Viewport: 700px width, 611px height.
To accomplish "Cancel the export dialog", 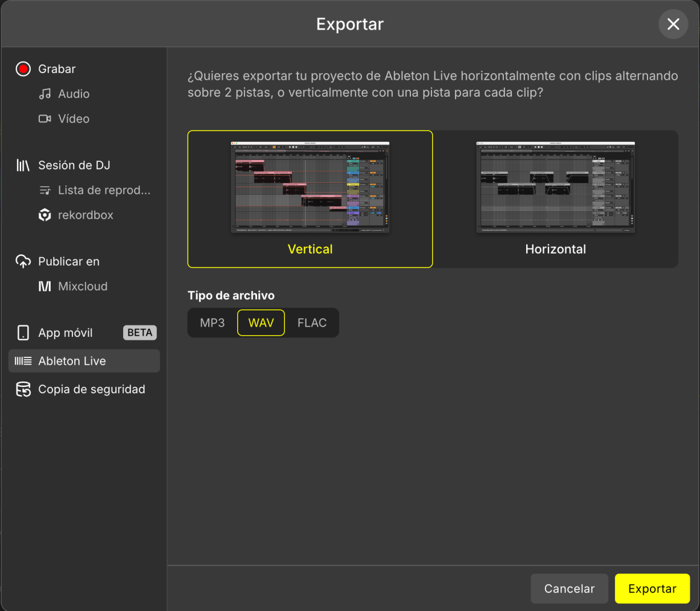I will coord(569,589).
